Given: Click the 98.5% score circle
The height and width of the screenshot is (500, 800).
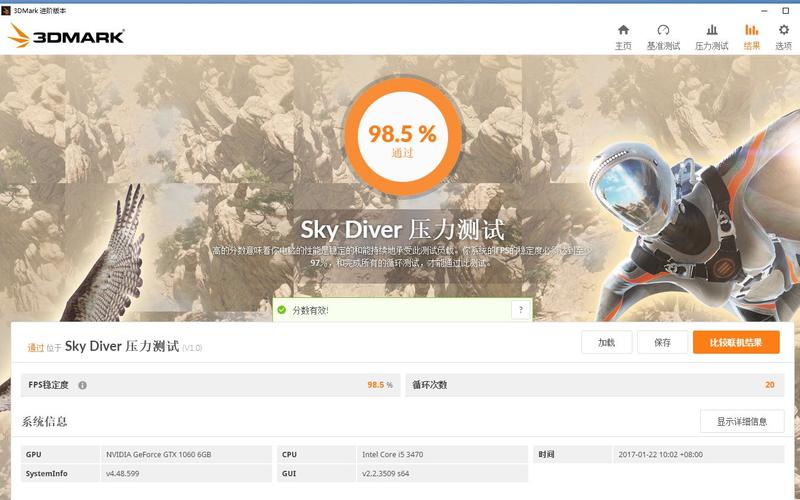Looking at the screenshot, I should click(x=403, y=137).
